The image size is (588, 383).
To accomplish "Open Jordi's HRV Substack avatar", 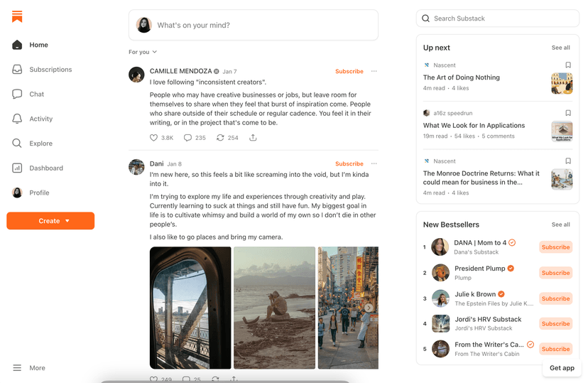I will tap(440, 323).
